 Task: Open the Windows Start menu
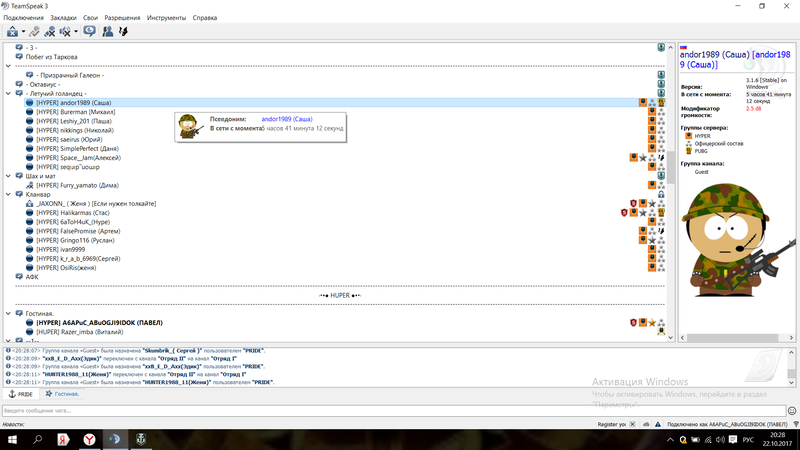click(x=12, y=439)
